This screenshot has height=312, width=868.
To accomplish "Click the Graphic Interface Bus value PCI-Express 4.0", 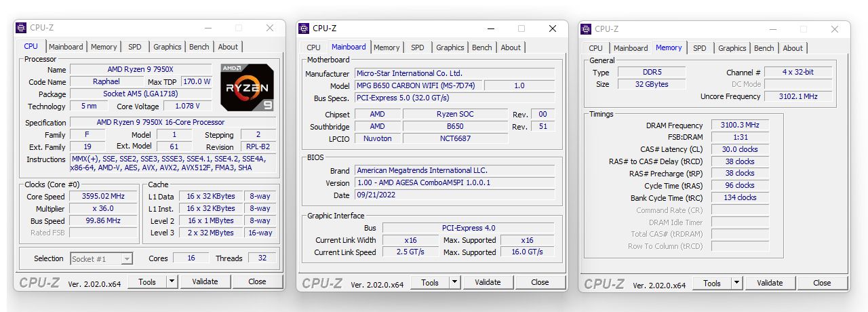I will 468,228.
